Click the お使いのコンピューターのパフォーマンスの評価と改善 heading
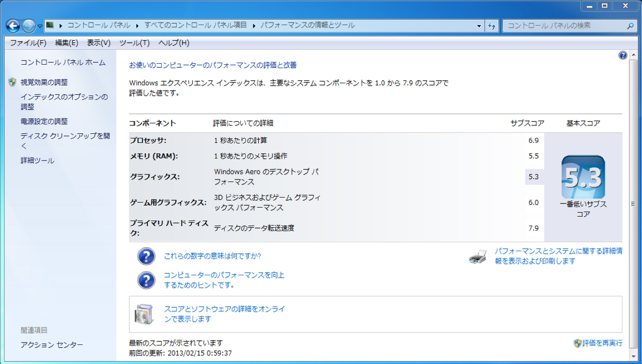The height and width of the screenshot is (364, 642). point(213,65)
